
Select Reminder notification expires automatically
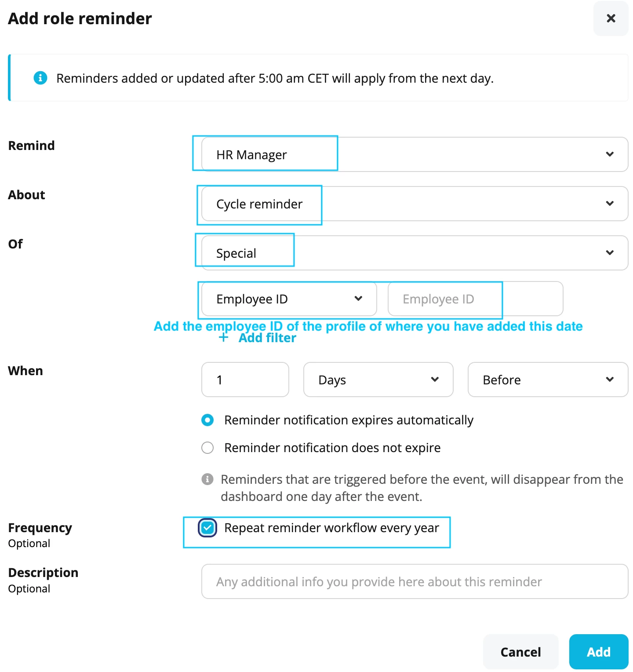pyautogui.click(x=207, y=420)
